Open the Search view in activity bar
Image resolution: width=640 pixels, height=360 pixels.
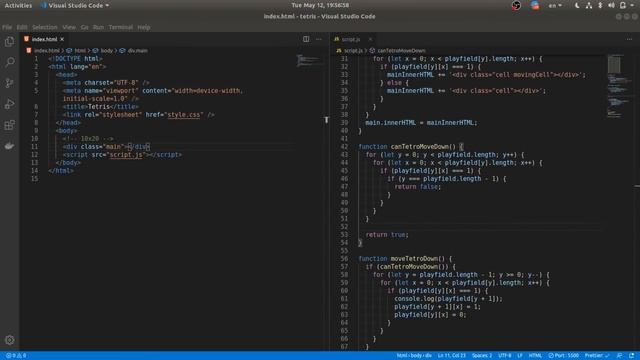[x=9, y=62]
